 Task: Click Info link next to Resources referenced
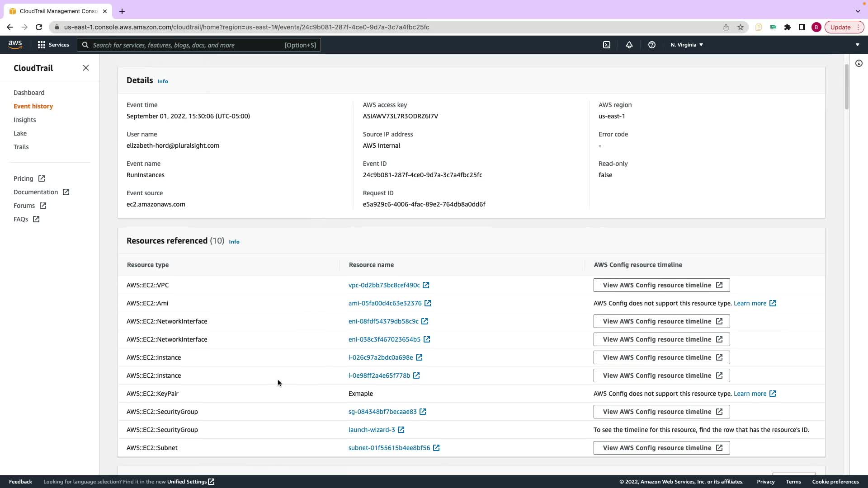pyautogui.click(x=234, y=242)
